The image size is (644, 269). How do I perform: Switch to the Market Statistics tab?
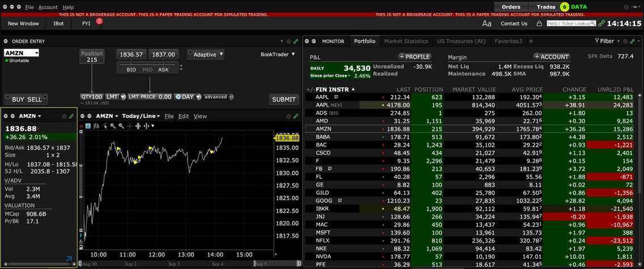coord(406,41)
